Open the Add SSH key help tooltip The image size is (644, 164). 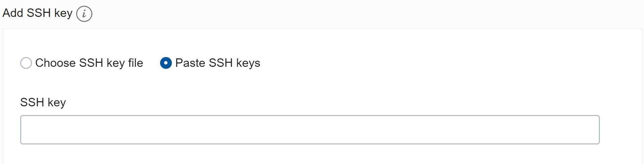(84, 14)
